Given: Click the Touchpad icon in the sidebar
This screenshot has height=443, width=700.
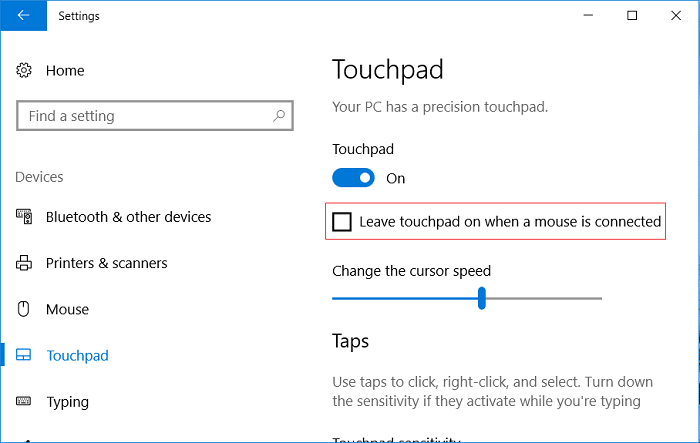Looking at the screenshot, I should click(x=25, y=356).
